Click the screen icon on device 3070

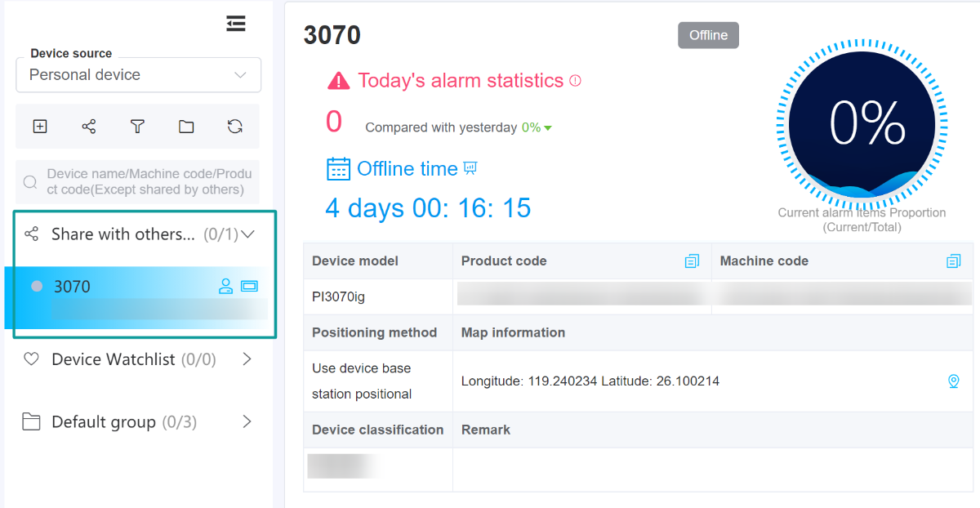click(249, 287)
